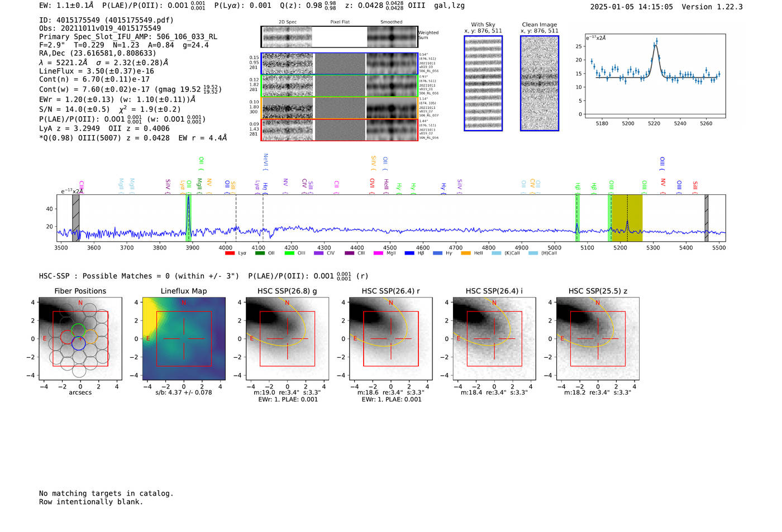Click the LineFlux = 3.50(±0.37)e-16 value

pos(97,71)
